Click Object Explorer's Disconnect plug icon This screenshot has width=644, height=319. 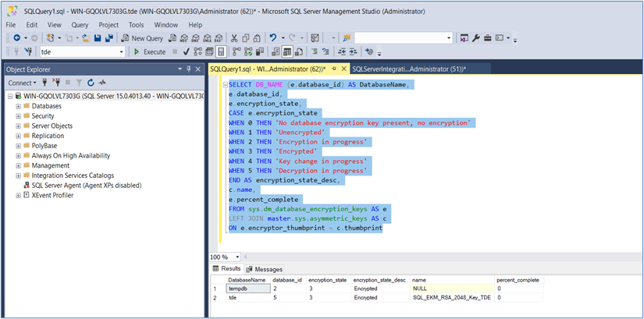coord(56,83)
